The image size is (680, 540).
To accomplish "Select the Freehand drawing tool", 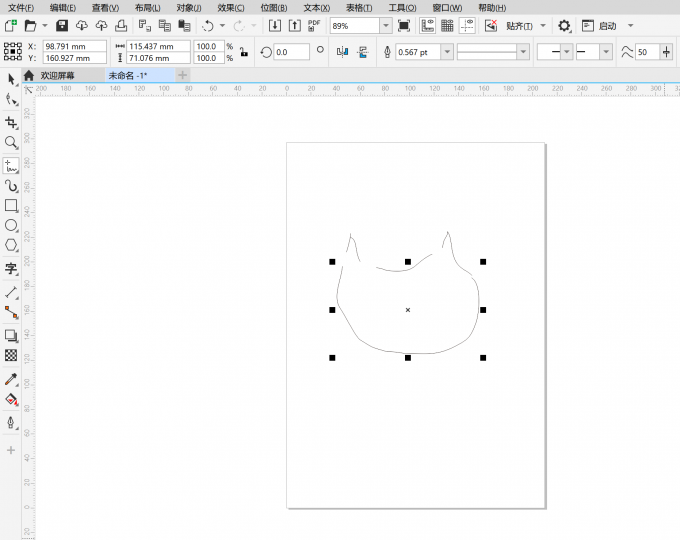I will (11, 166).
